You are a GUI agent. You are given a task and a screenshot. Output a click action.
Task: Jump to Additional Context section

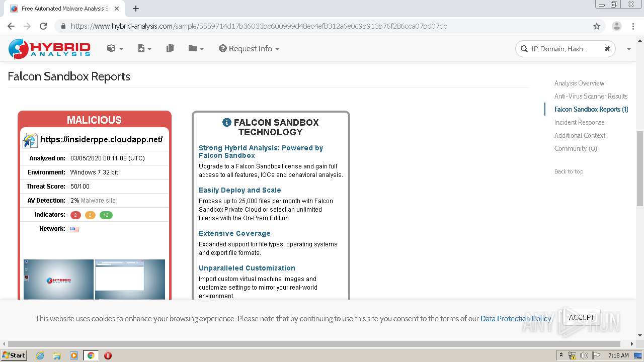(x=580, y=135)
